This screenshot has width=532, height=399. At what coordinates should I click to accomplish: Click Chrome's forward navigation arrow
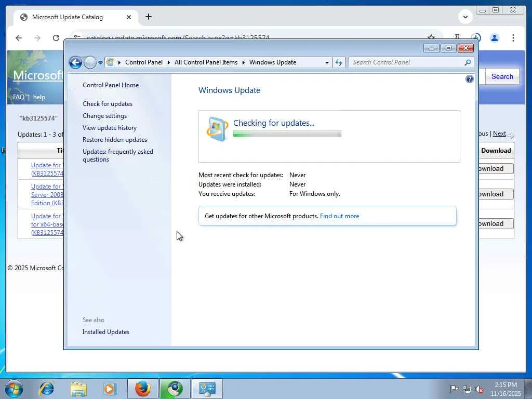pos(37,38)
